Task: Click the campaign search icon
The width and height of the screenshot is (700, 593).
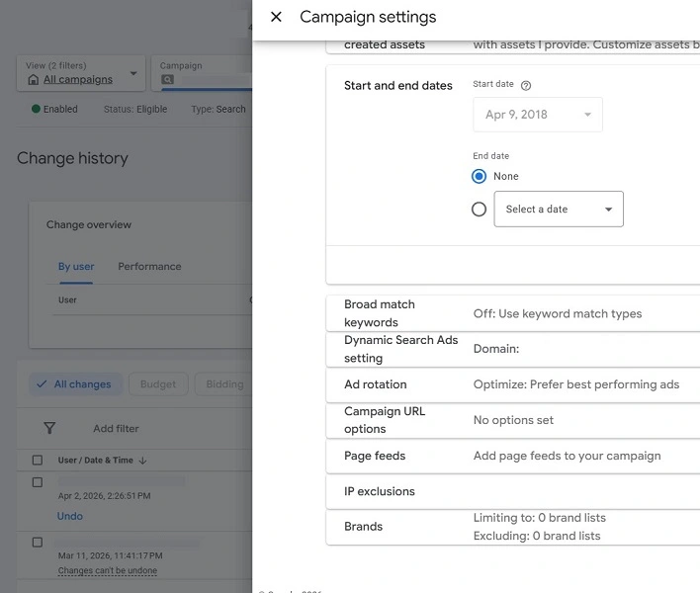Action: coord(167,79)
